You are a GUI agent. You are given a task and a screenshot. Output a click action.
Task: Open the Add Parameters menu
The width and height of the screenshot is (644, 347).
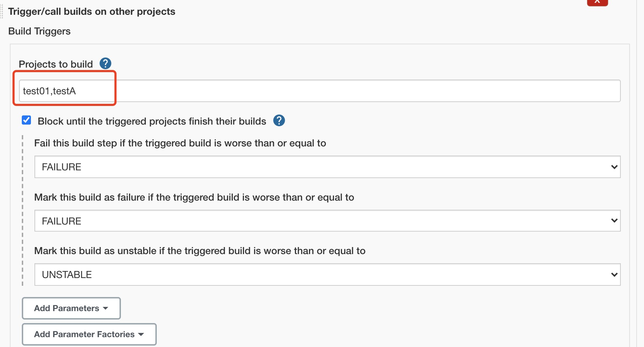[x=71, y=308]
